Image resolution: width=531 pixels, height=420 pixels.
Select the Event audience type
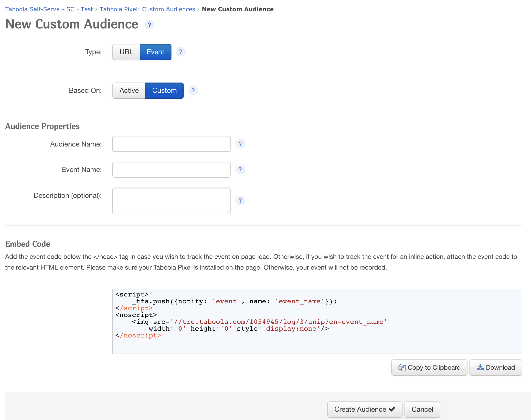pyautogui.click(x=155, y=52)
